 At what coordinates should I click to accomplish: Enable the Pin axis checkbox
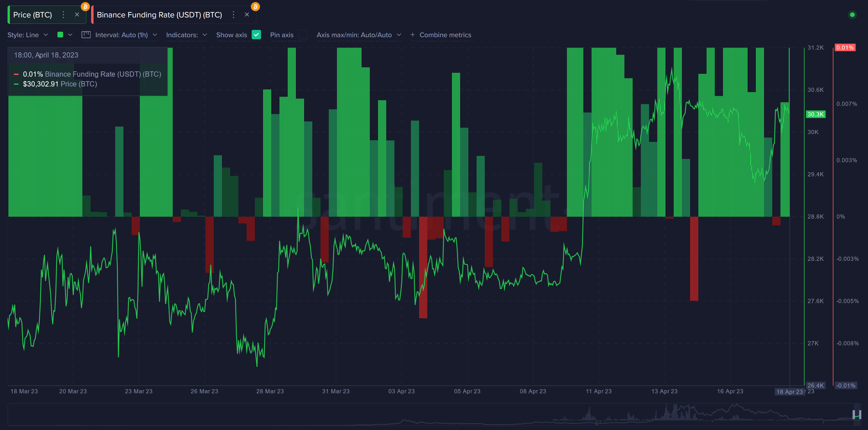point(303,34)
